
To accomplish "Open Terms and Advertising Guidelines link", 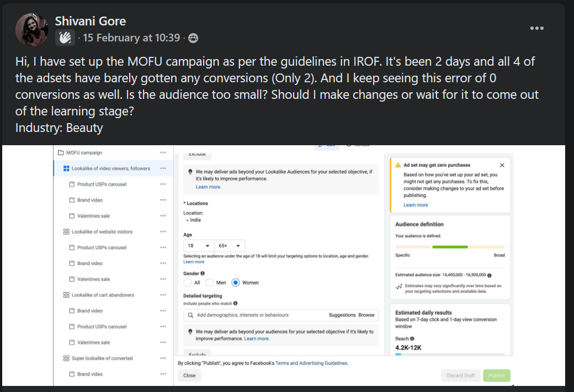I will click(311, 363).
